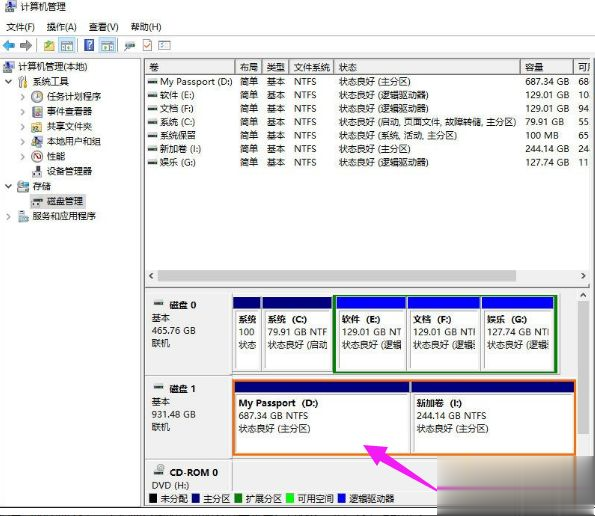Click the volume list scroll-left arrow

tap(151, 276)
